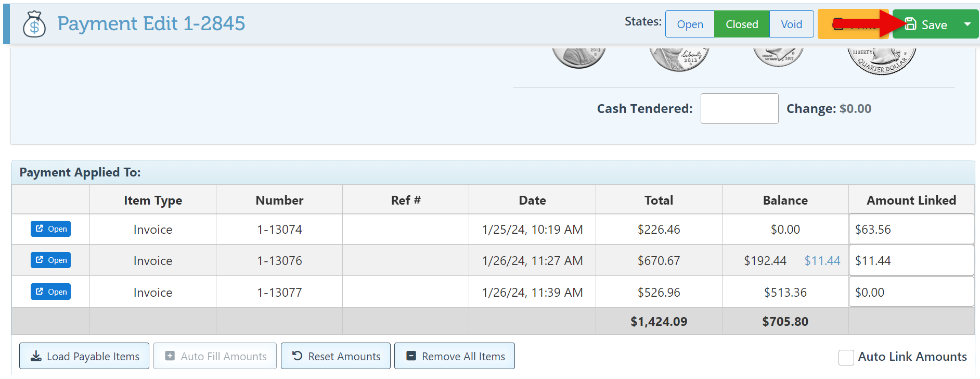Screen dimensions: 980x379
Task: Expand the Save button dropdown arrow
Action: point(968,24)
